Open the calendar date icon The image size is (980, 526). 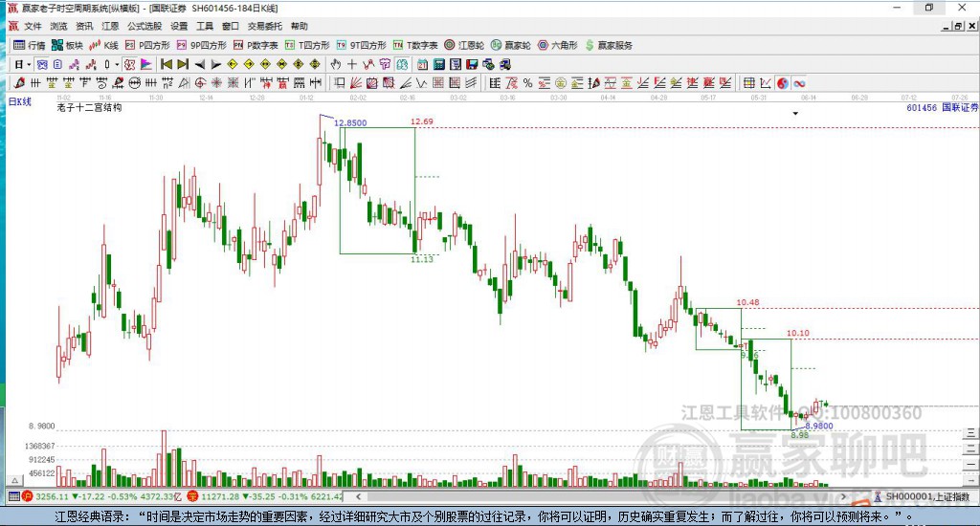coord(422,64)
